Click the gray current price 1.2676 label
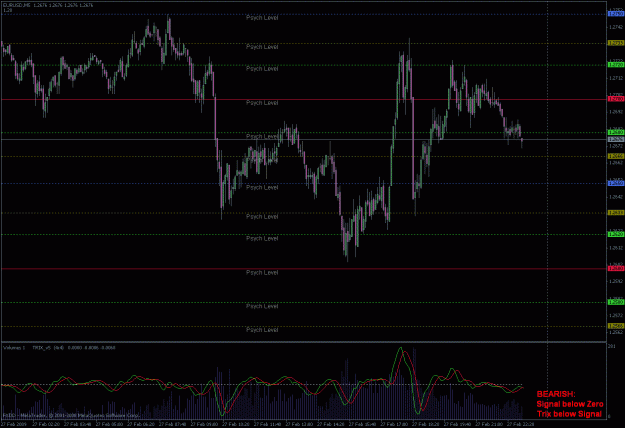Viewport: 625px width, 428px height. (616, 139)
